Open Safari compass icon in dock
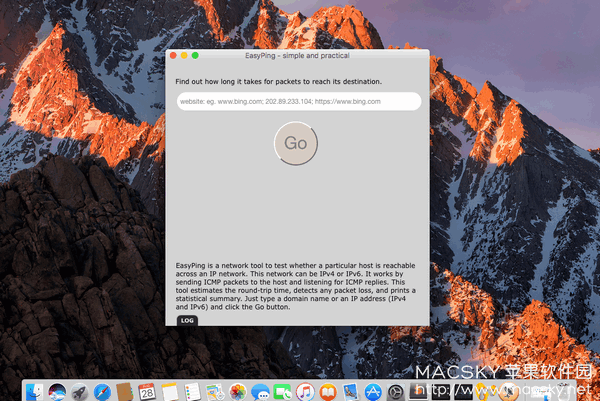The image size is (600, 401). (102, 392)
